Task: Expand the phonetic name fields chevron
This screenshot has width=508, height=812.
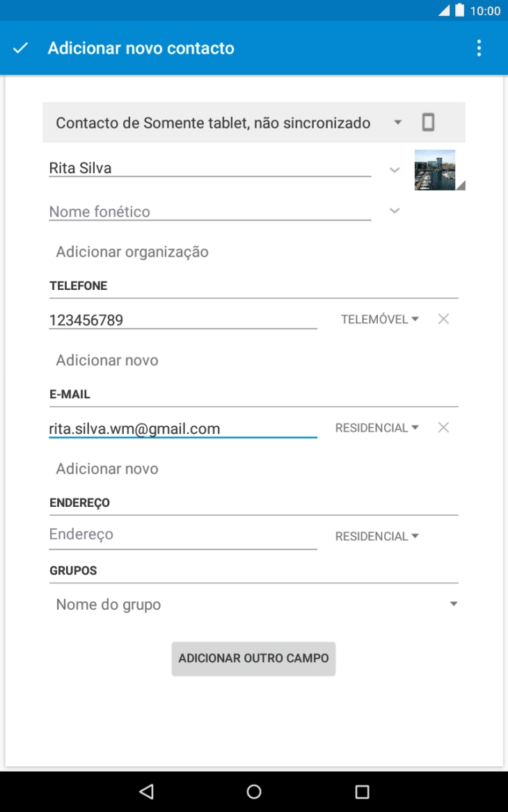Action: point(395,211)
